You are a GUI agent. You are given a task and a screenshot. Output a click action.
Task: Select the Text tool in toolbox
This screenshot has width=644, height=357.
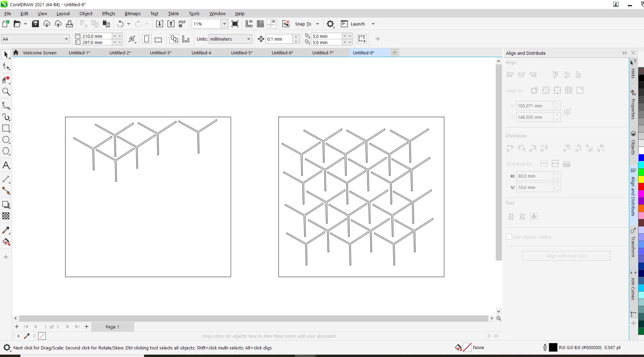pos(6,166)
